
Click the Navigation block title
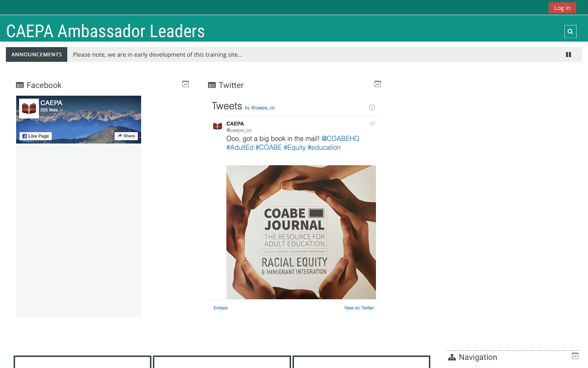[x=478, y=357]
